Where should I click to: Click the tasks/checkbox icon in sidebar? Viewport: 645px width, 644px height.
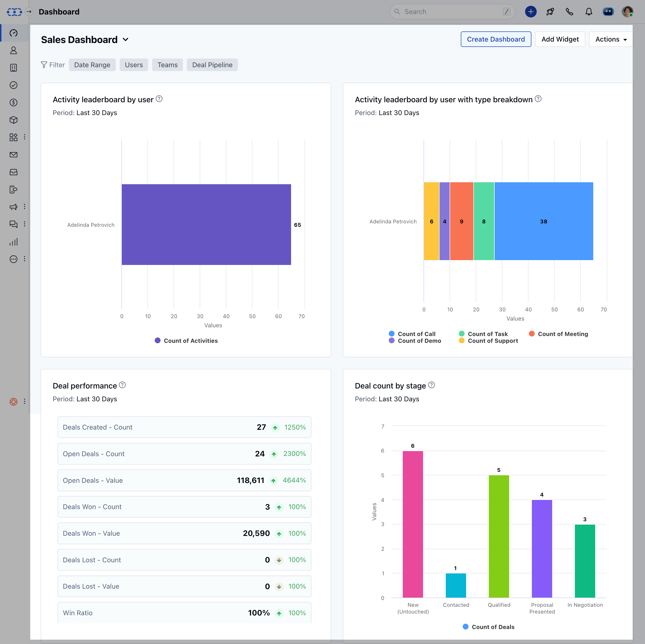point(14,85)
